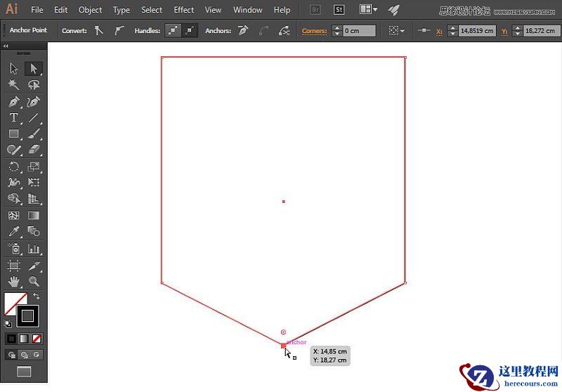Swap fill and stroke colors
Screen dimensions: 562x392
point(37,296)
